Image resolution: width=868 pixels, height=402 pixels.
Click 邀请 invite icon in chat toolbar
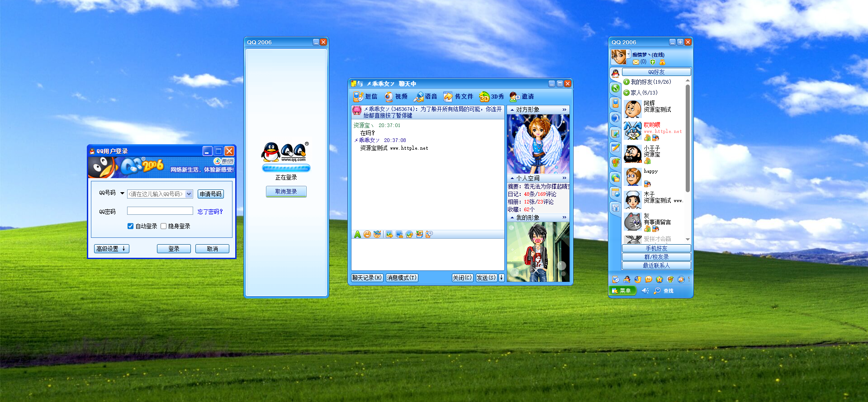point(522,96)
